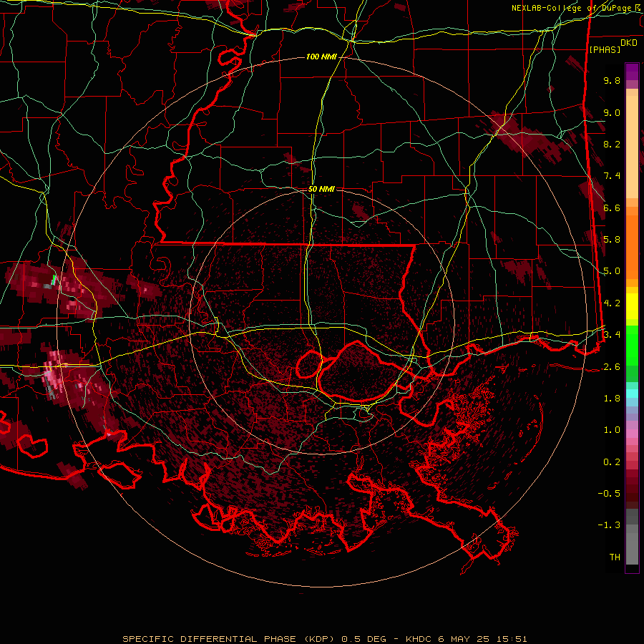Click the TH threshold label on the scale
Screen dimensions: 644x644
point(615,557)
